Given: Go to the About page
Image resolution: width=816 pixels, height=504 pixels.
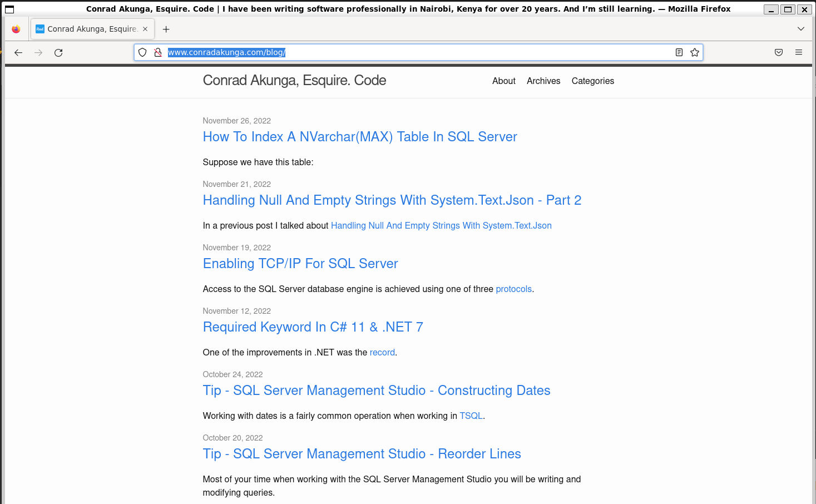Looking at the screenshot, I should (503, 81).
